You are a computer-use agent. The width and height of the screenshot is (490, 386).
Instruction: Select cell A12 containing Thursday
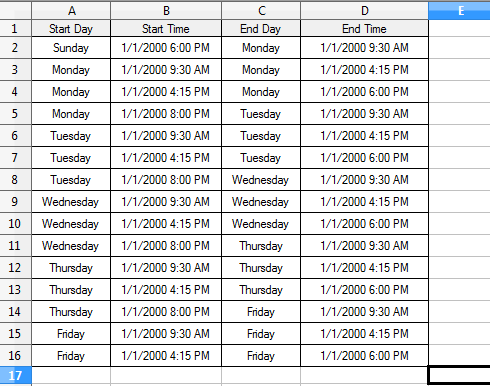[x=71, y=268]
